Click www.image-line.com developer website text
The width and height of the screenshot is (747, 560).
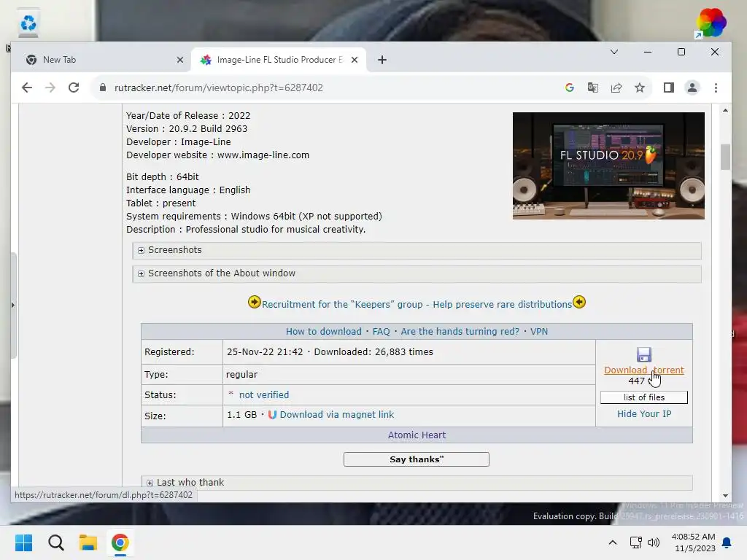pos(263,155)
